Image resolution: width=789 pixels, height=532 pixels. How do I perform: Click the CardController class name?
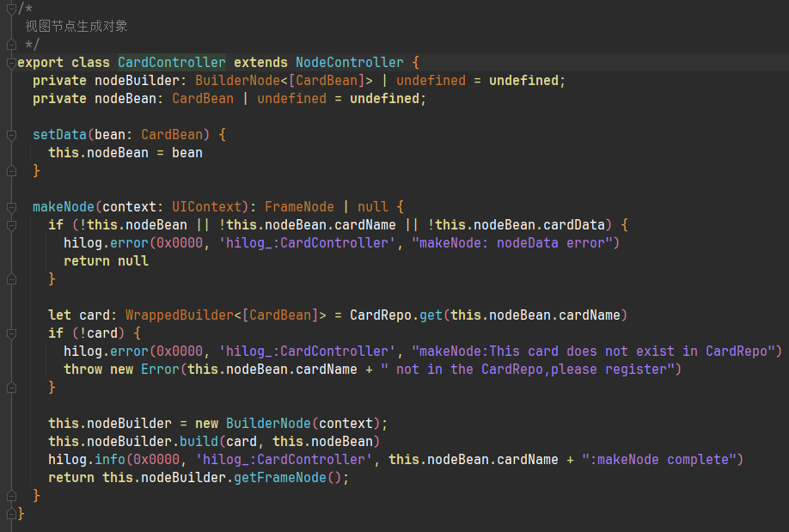[x=171, y=63]
